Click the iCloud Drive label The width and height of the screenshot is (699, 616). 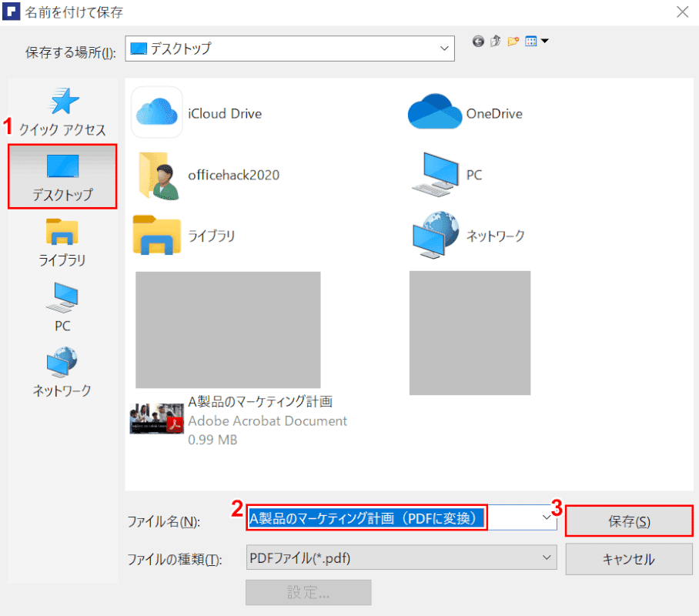point(225,114)
